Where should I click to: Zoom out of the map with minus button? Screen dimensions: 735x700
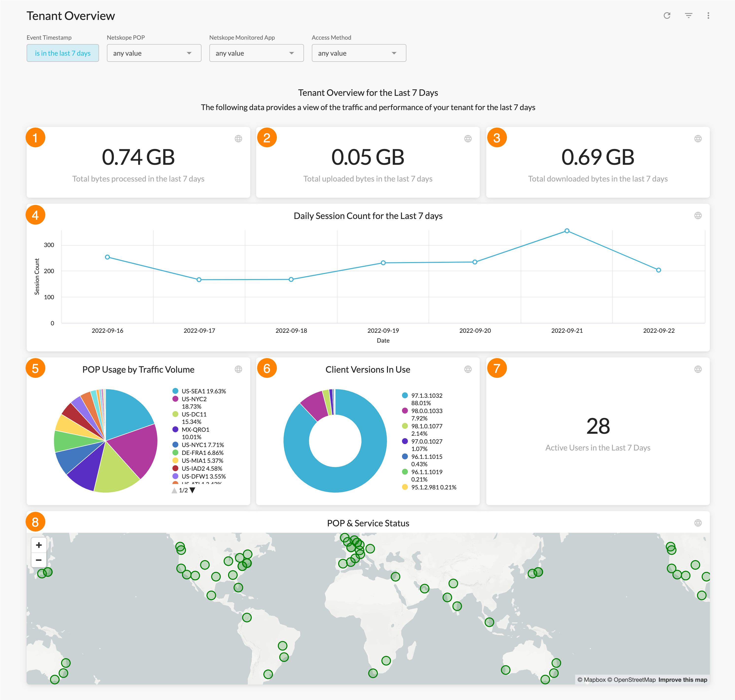(39, 560)
